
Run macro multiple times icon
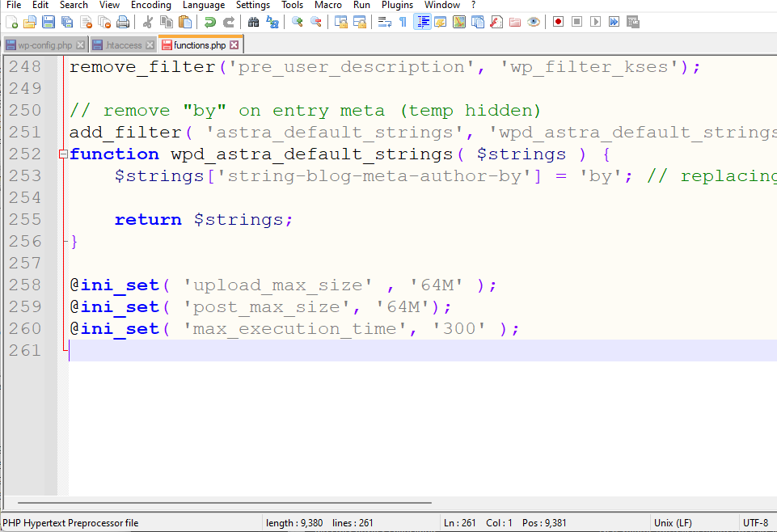click(614, 22)
